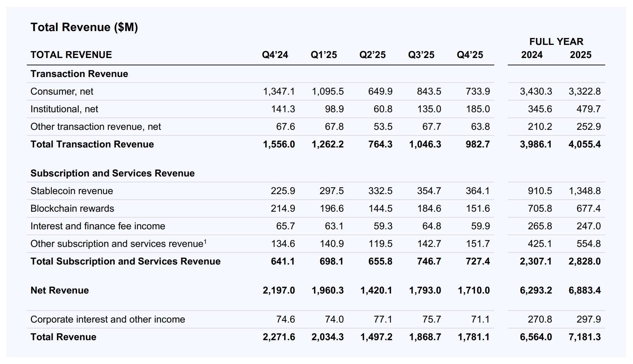633x364 pixels.
Task: Click Total Transaction Revenue row label
Action: click(92, 144)
